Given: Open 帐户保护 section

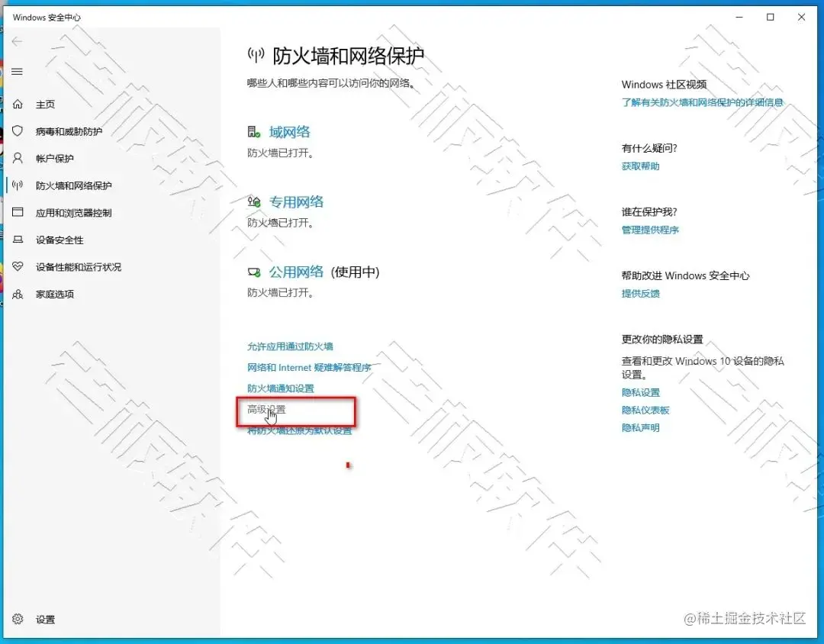Looking at the screenshot, I should coord(55,158).
